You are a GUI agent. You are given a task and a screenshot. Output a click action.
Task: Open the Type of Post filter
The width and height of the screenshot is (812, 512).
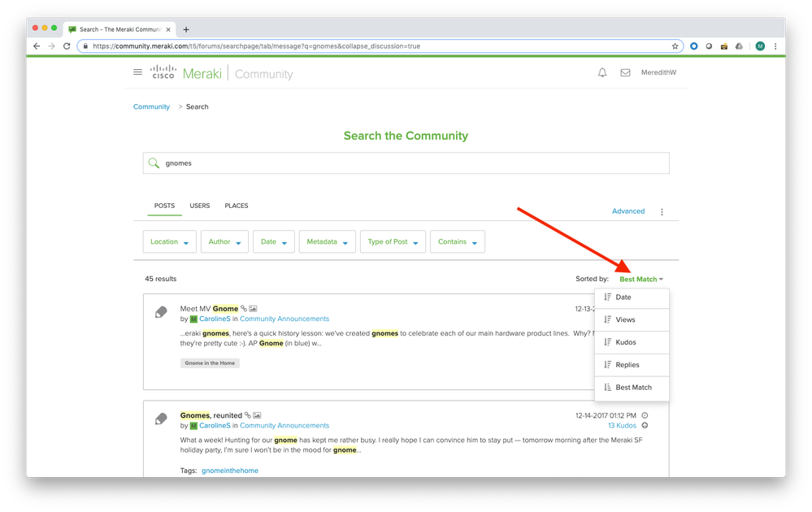(x=392, y=241)
